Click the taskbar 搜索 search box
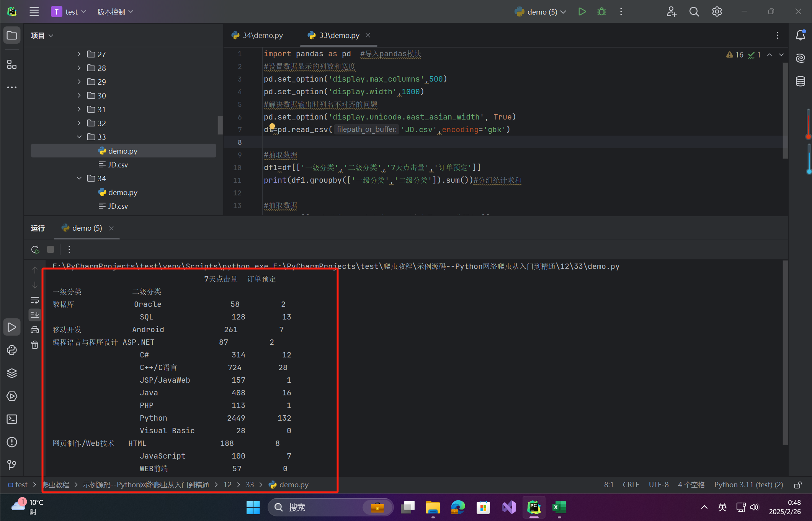This screenshot has width=812, height=521. pyautogui.click(x=331, y=508)
